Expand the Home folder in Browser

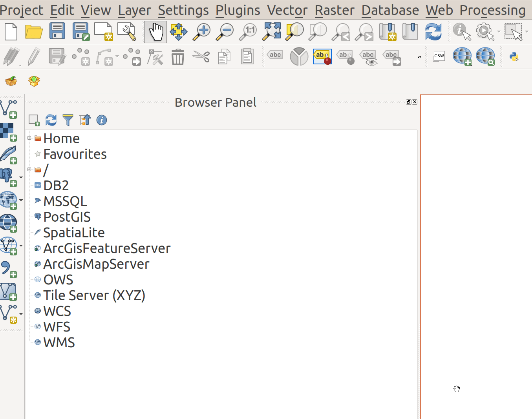click(29, 138)
